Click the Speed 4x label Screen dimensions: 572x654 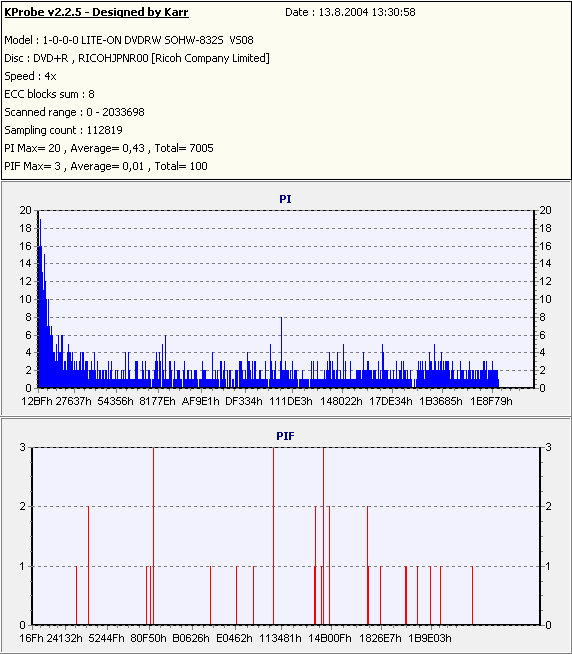(x=30, y=76)
